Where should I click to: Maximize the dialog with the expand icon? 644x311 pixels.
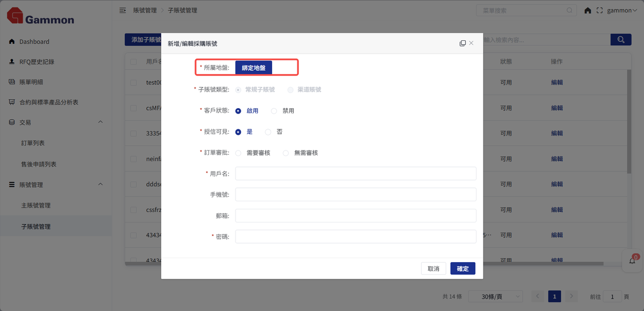tap(462, 43)
